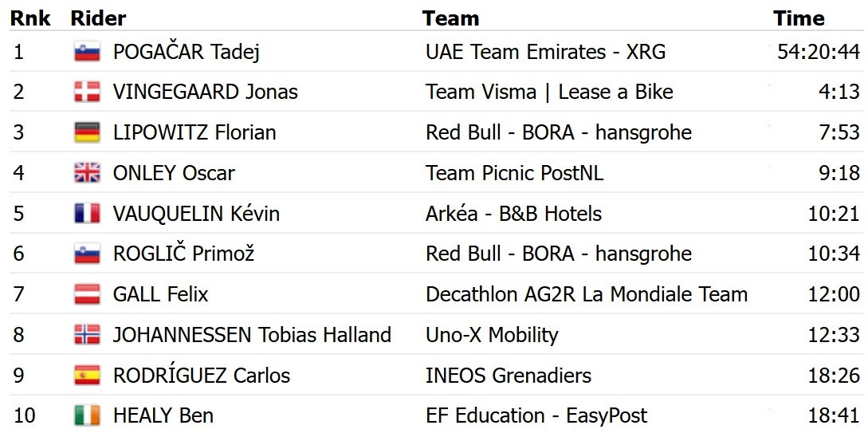Select the Rider column header
Screen dimensions: 868x433
(x=98, y=18)
